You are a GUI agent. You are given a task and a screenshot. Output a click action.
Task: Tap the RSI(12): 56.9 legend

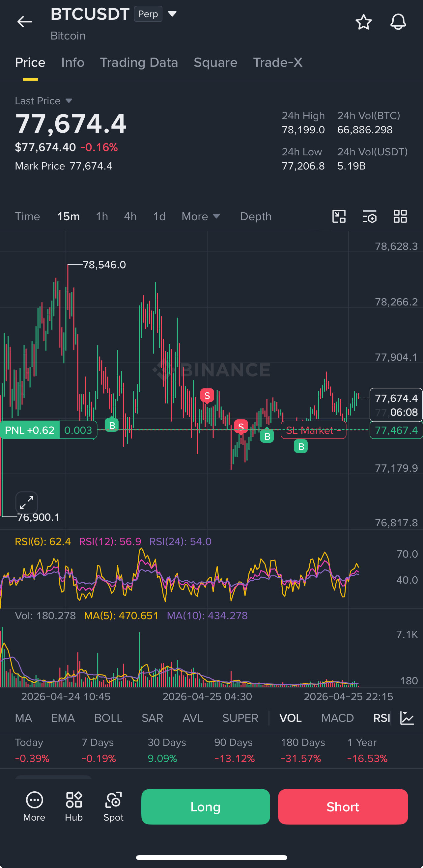coord(110,541)
